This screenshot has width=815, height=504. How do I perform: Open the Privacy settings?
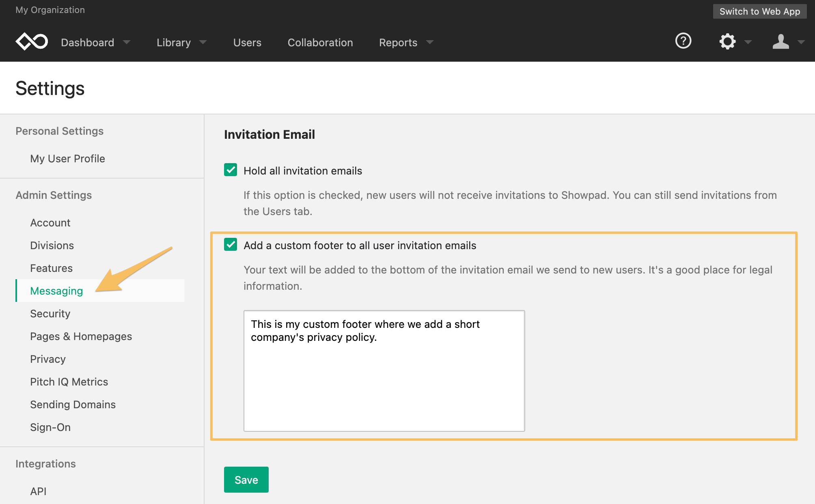tap(47, 359)
